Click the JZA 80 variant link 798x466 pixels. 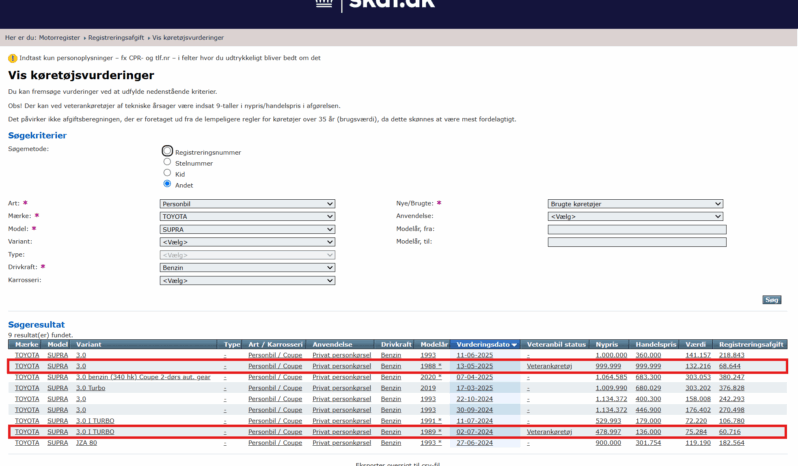pyautogui.click(x=87, y=443)
